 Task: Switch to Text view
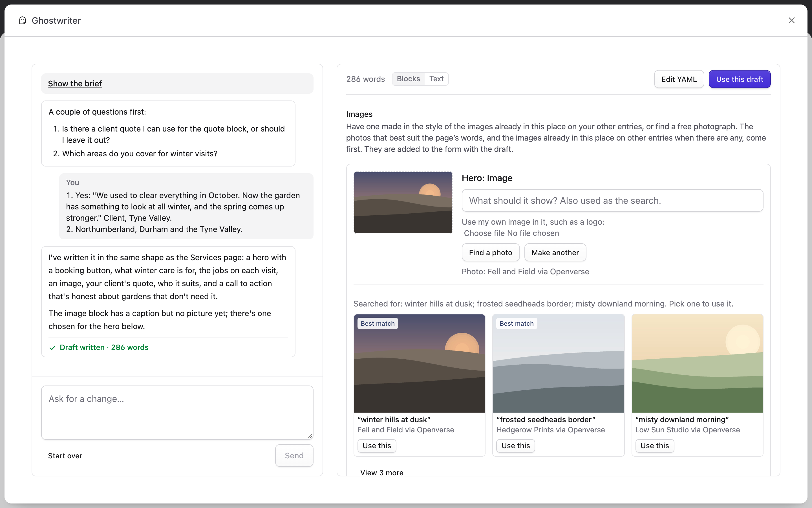pyautogui.click(x=436, y=79)
